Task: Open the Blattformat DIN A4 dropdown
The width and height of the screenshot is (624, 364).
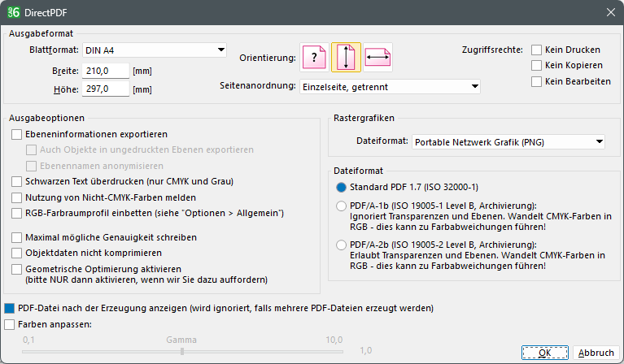Action: (x=155, y=50)
